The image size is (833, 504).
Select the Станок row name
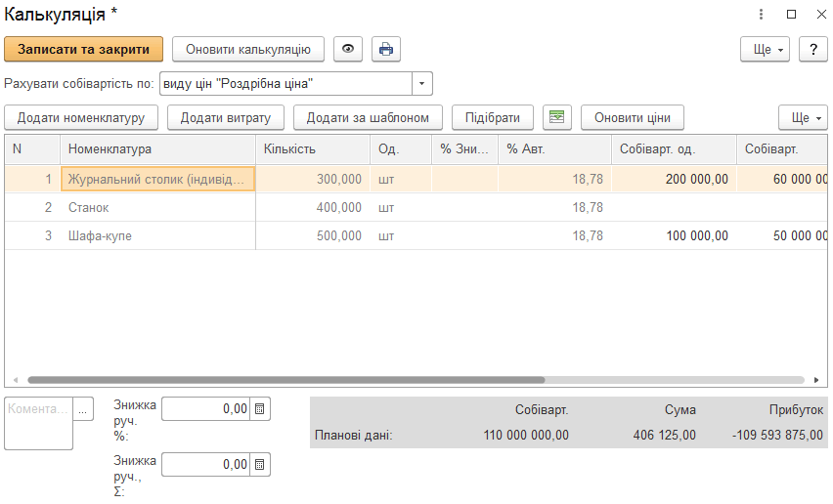point(88,207)
